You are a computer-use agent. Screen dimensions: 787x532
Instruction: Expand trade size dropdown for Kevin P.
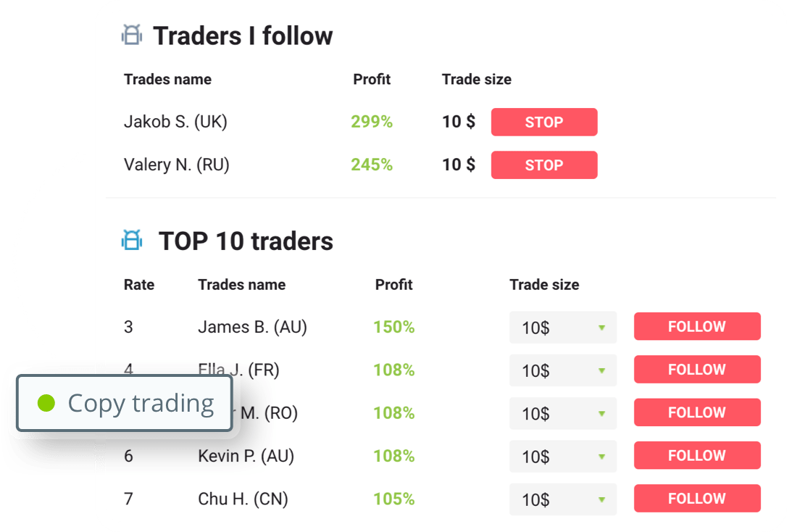[563, 456]
